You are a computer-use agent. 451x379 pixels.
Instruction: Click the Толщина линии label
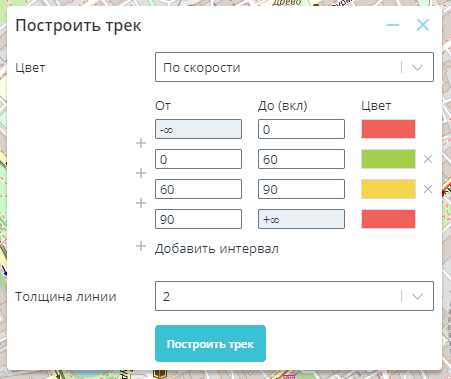click(66, 296)
